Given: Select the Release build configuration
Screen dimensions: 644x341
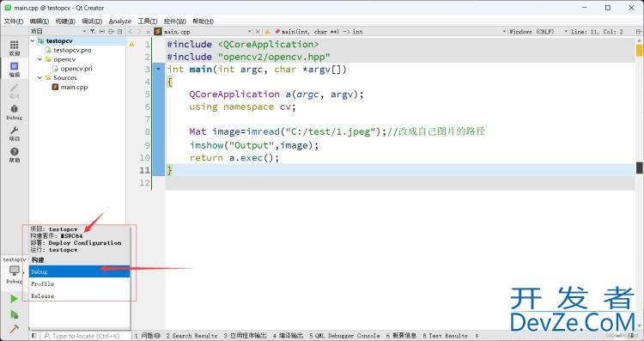Looking at the screenshot, I should [x=79, y=295].
